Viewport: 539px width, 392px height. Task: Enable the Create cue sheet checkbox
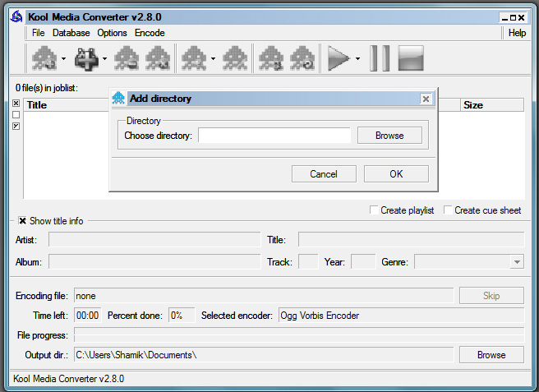pyautogui.click(x=448, y=210)
